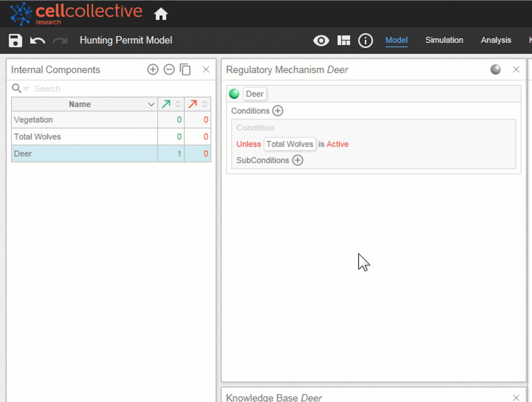Switch to the Simulation tab

pyautogui.click(x=444, y=40)
